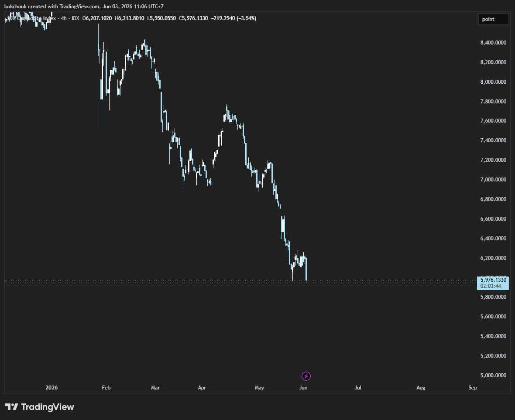Click the 7,200.0000 price axis label
515x420 pixels.
493,160
